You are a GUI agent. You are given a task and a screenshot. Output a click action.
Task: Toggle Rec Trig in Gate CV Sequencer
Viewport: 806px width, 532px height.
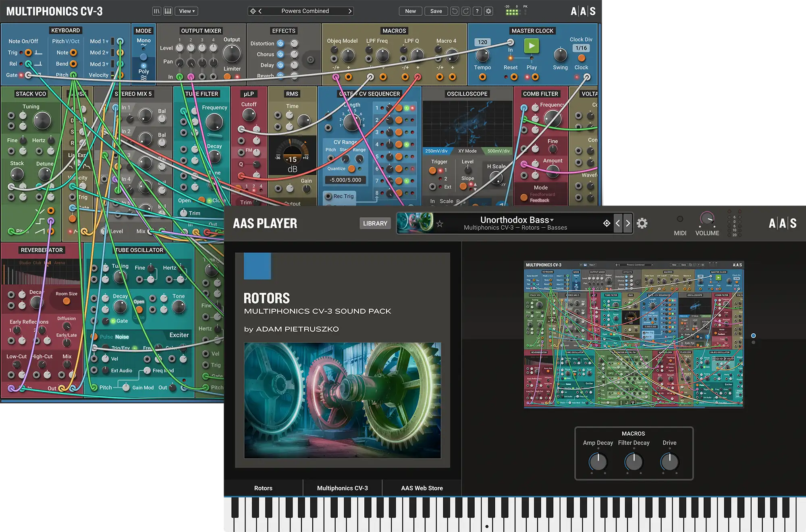point(328,196)
